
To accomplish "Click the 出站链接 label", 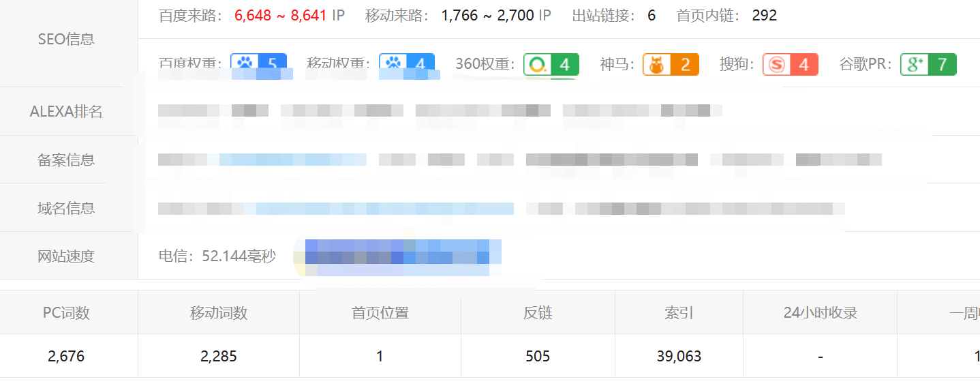I will click(604, 15).
